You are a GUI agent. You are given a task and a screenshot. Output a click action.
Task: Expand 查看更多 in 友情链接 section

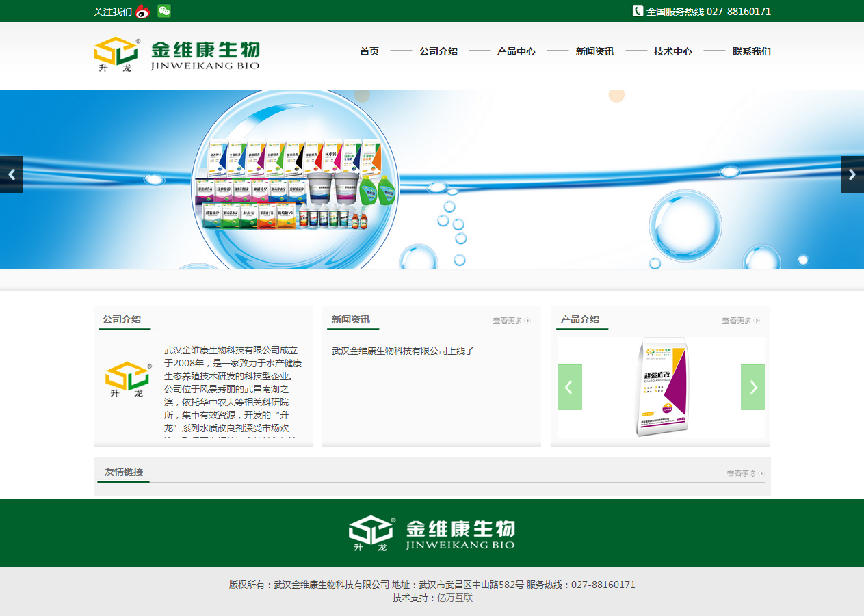[745, 474]
